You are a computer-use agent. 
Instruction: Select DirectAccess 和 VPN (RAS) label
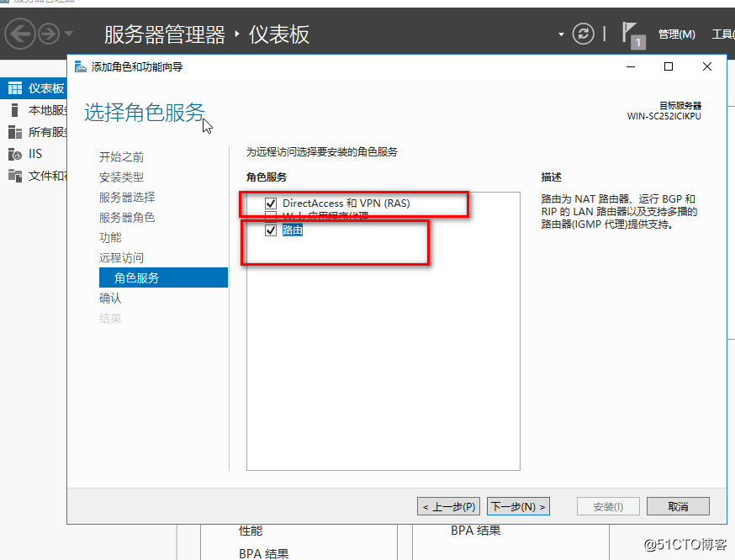pos(346,203)
